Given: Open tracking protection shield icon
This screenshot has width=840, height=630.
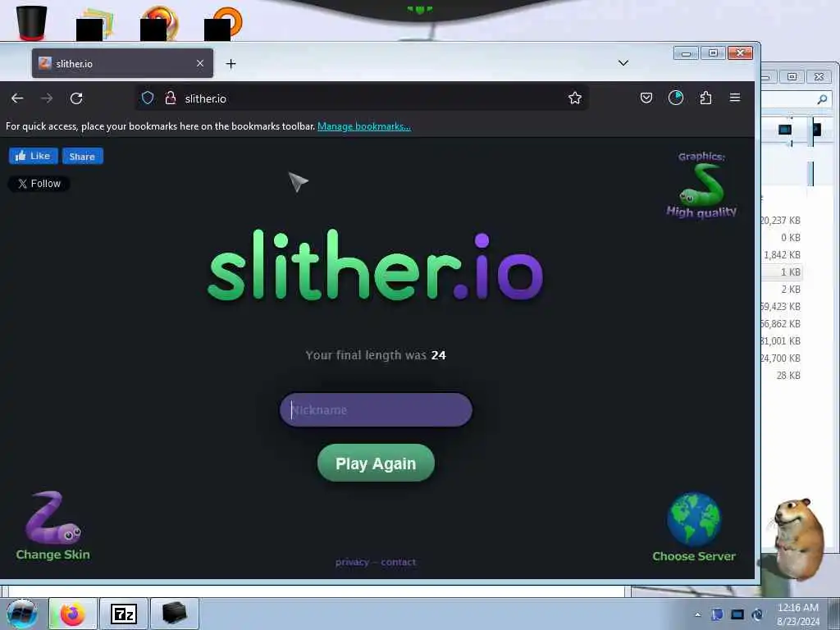Looking at the screenshot, I should point(148,98).
